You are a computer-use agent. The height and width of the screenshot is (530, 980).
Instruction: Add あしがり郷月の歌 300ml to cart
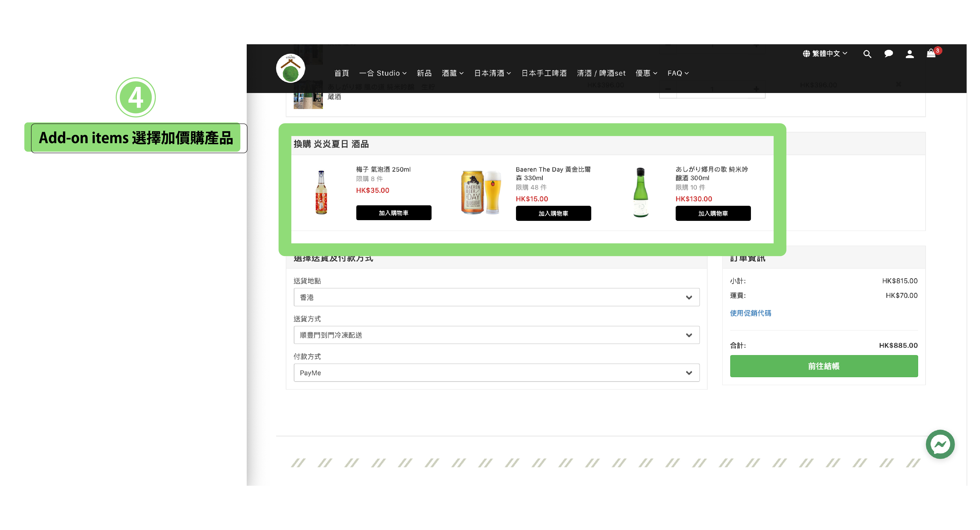(713, 213)
